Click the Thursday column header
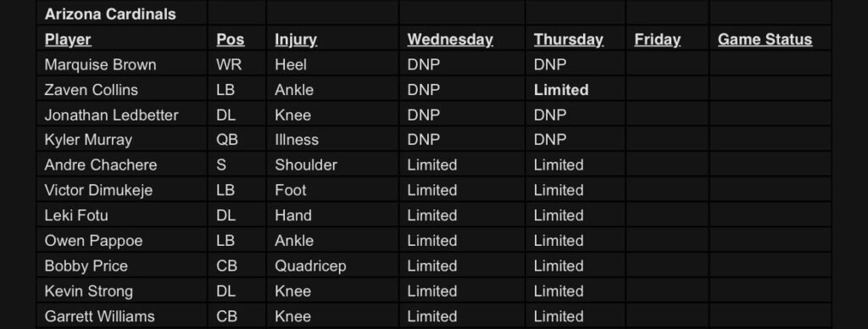The image size is (868, 329). (x=569, y=40)
